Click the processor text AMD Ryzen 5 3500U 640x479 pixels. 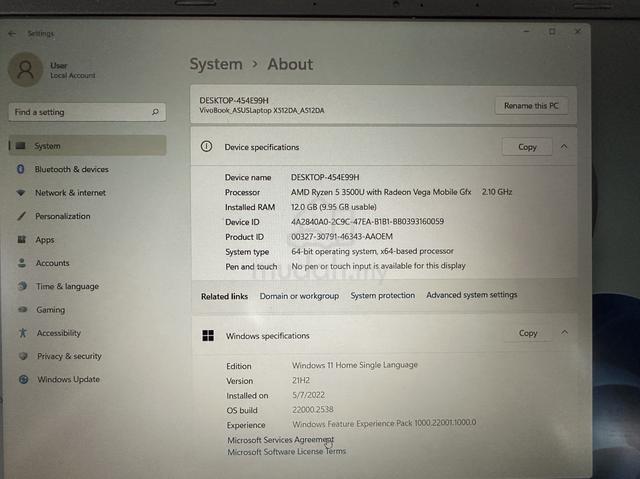click(x=328, y=192)
